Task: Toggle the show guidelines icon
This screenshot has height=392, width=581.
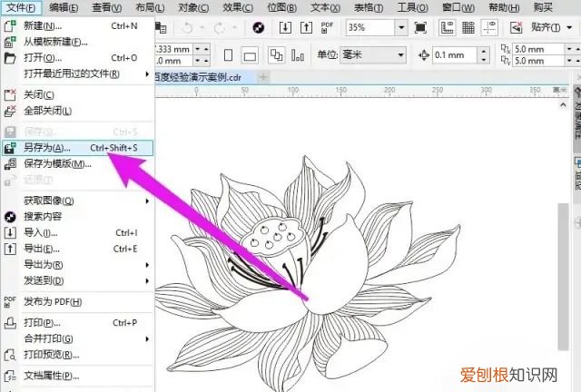Action: point(489,27)
